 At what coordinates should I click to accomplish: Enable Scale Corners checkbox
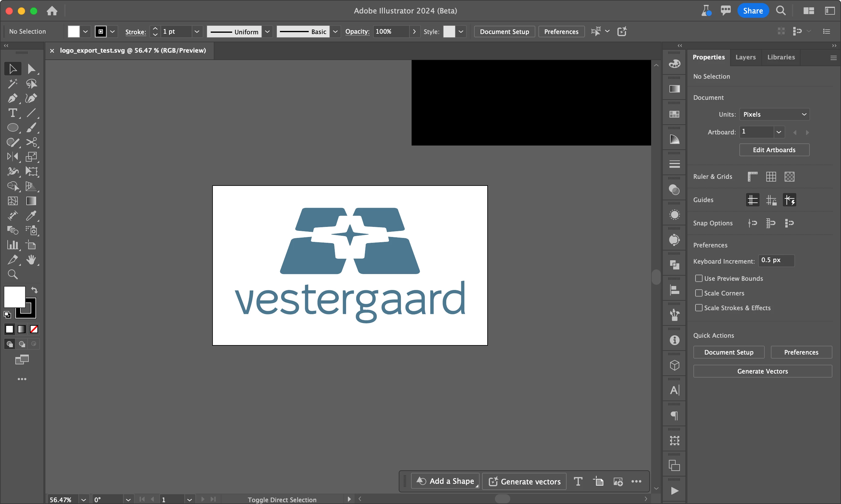[698, 293]
